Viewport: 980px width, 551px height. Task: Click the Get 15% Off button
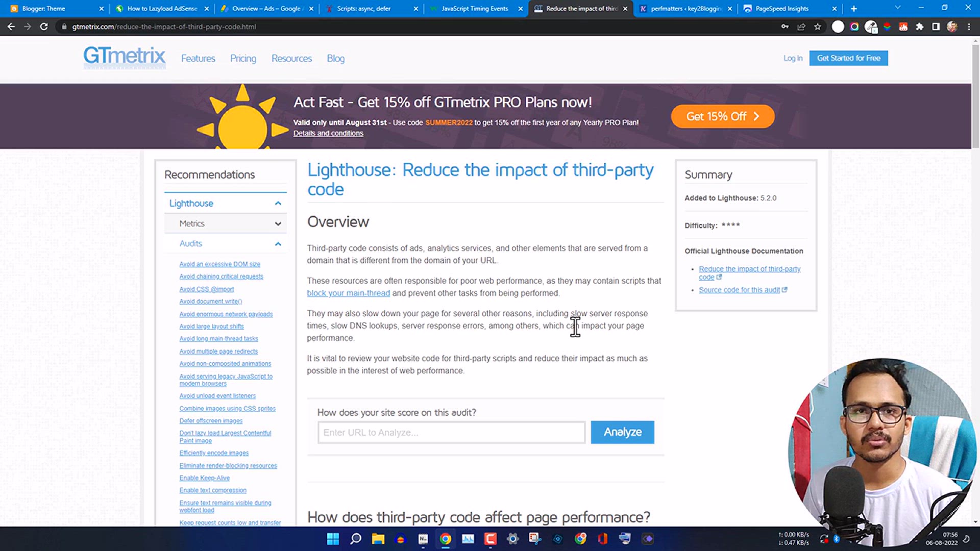(723, 116)
